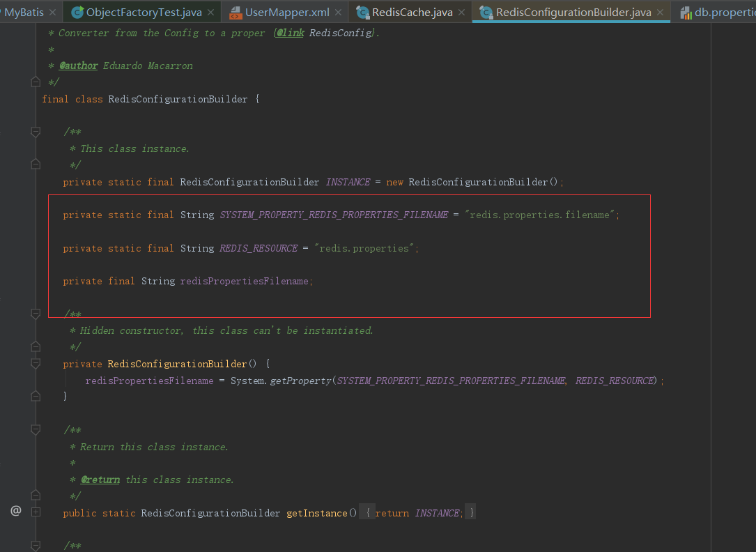The height and width of the screenshot is (552, 756).
Task: Expand the folded getInstance method body
Action: (36, 512)
